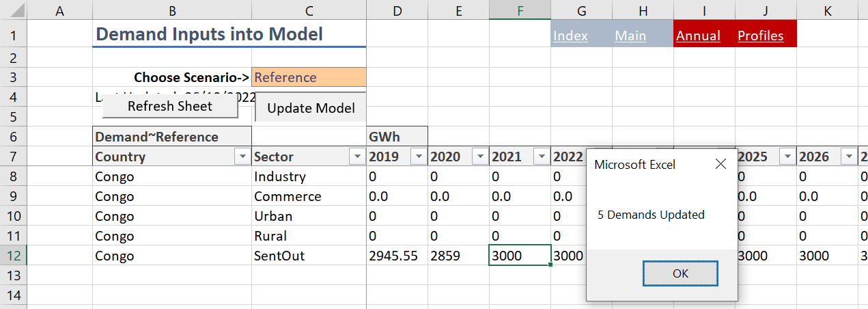Select the 2945.55 SentOut cell
This screenshot has width=868, height=309.
397,256
